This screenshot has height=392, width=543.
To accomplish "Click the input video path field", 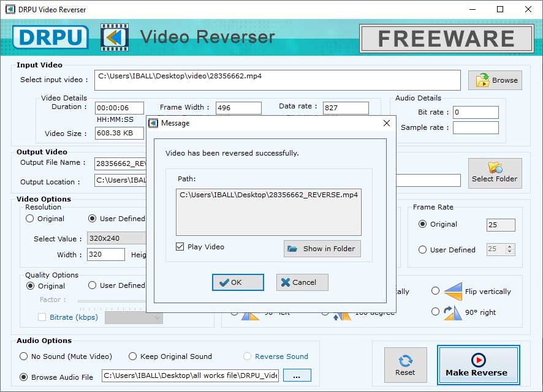I will (278, 80).
